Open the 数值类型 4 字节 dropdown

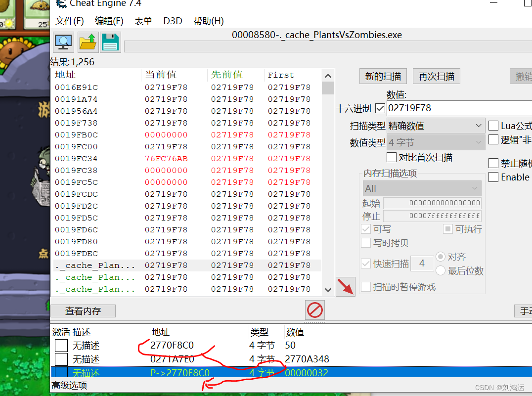click(x=436, y=142)
